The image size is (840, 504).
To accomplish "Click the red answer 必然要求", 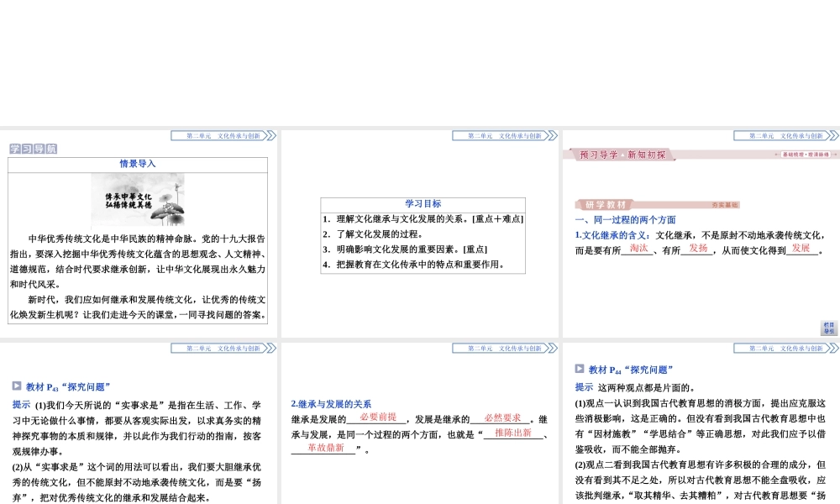I will point(502,417).
